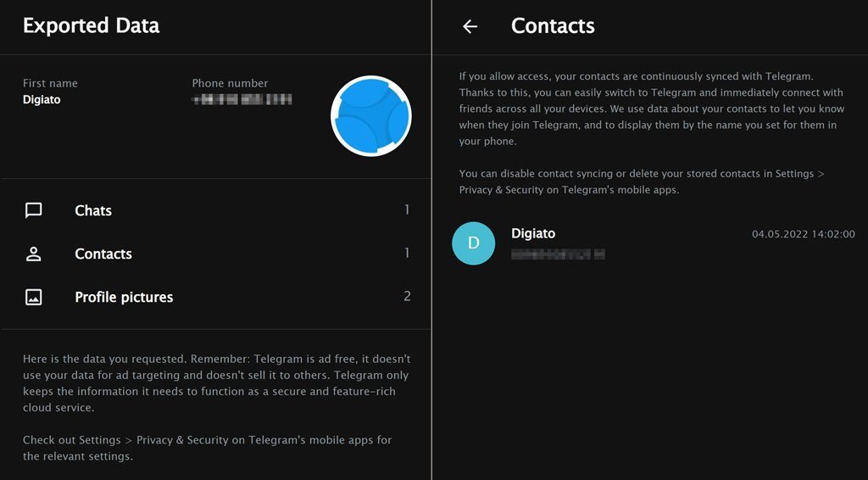Select the contact timestamp 04.05.2022 14:02:00
This screenshot has height=480, width=868.
point(804,234)
